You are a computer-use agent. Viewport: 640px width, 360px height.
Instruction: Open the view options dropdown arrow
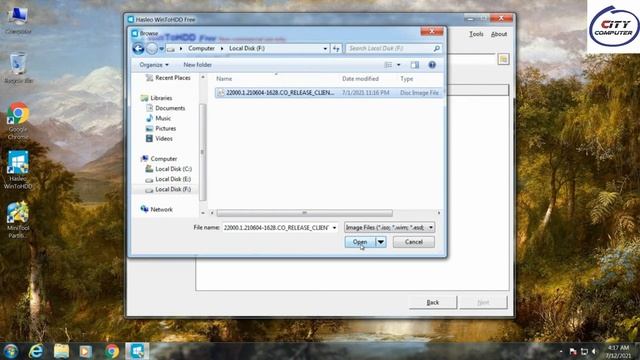[399, 65]
